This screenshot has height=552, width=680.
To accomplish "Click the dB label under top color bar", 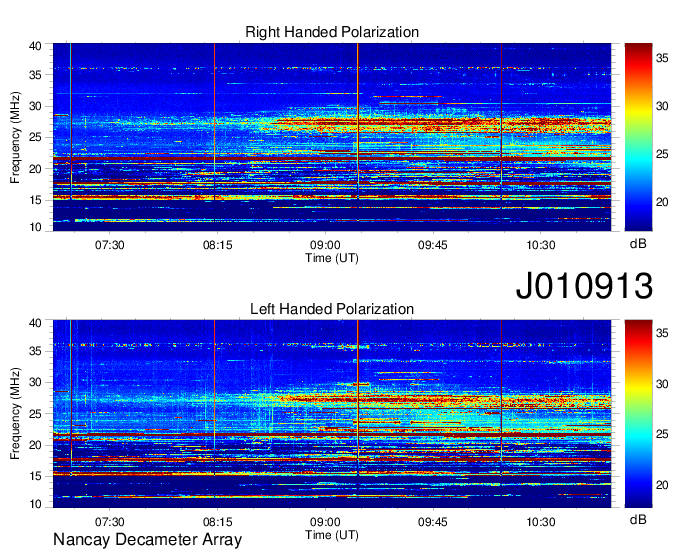I will pos(638,244).
